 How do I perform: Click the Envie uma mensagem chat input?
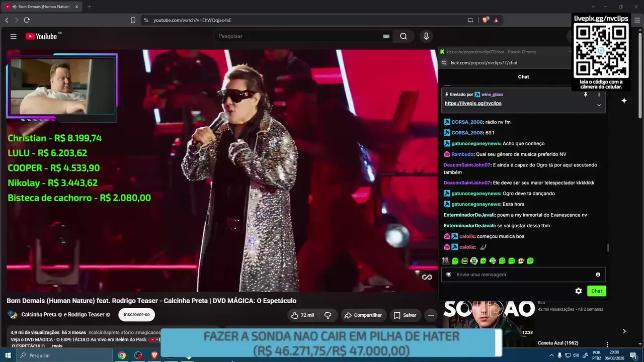(x=523, y=275)
